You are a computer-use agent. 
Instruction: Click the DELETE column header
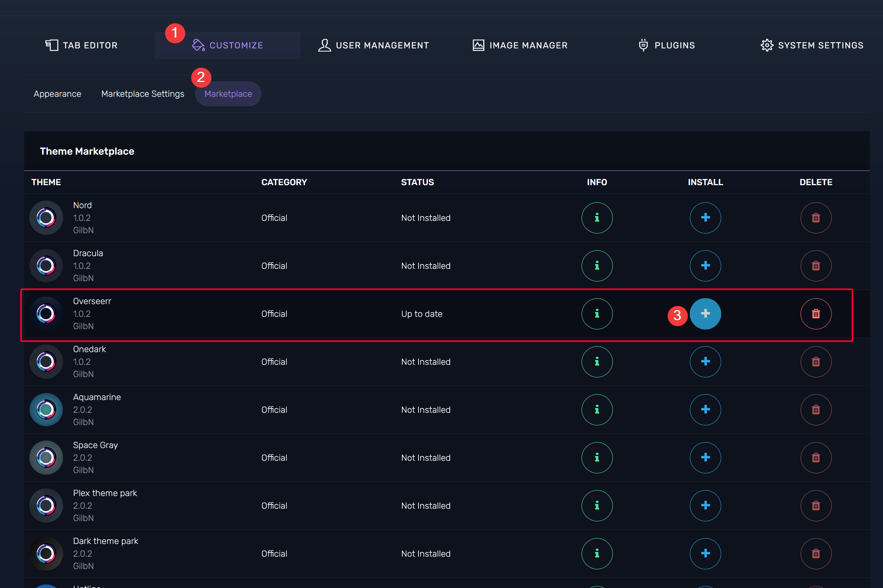point(816,182)
